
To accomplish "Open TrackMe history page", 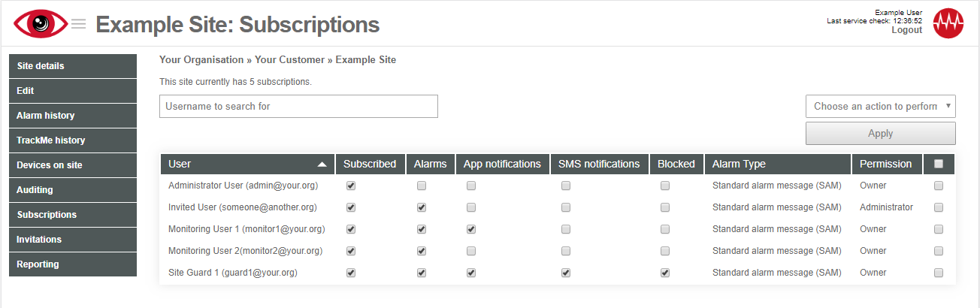I will pos(73,140).
